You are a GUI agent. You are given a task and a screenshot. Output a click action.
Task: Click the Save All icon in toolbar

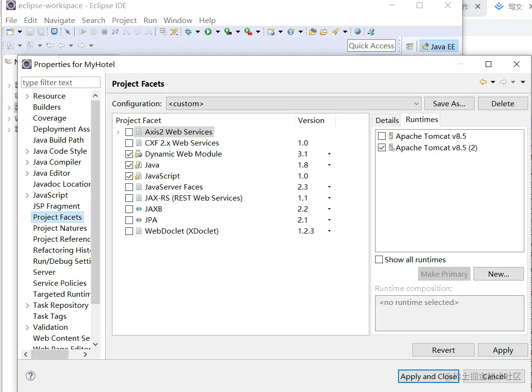41,32
